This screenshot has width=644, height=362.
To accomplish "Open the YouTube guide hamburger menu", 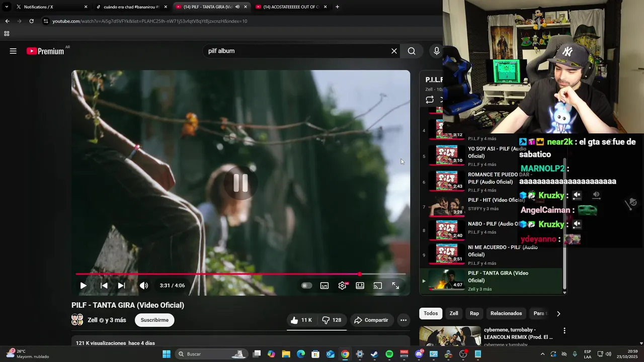I will point(13,51).
